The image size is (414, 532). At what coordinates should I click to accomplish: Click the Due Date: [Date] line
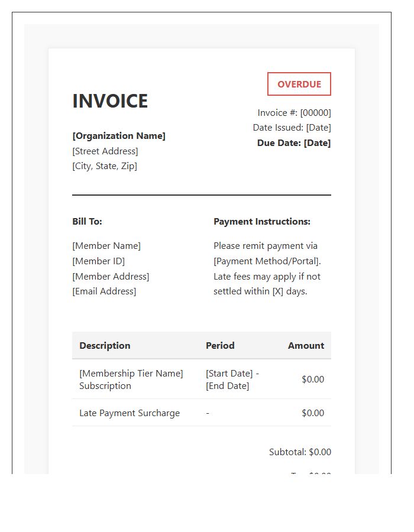click(x=294, y=143)
